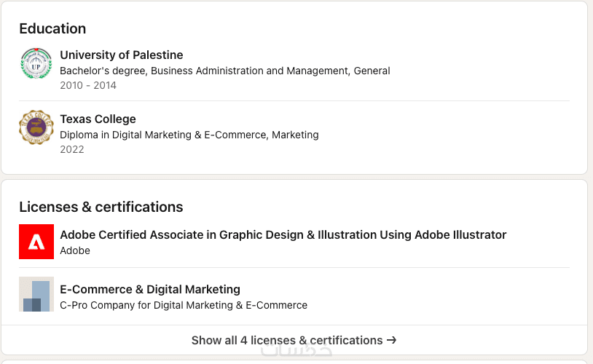Click the red Adobe logo
The width and height of the screenshot is (593, 364).
click(36, 242)
